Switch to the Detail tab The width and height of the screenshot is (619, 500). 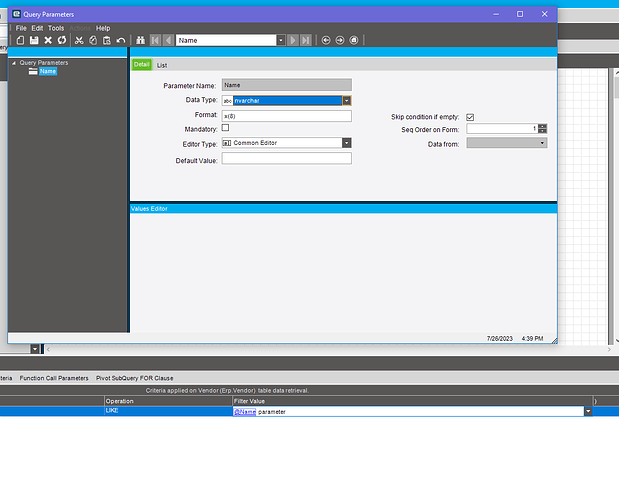[141, 65]
